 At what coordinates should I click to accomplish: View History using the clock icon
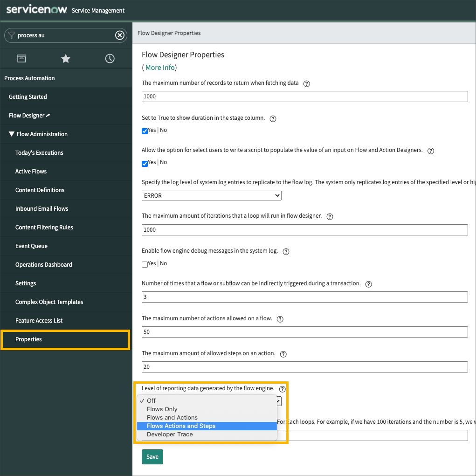tap(110, 58)
